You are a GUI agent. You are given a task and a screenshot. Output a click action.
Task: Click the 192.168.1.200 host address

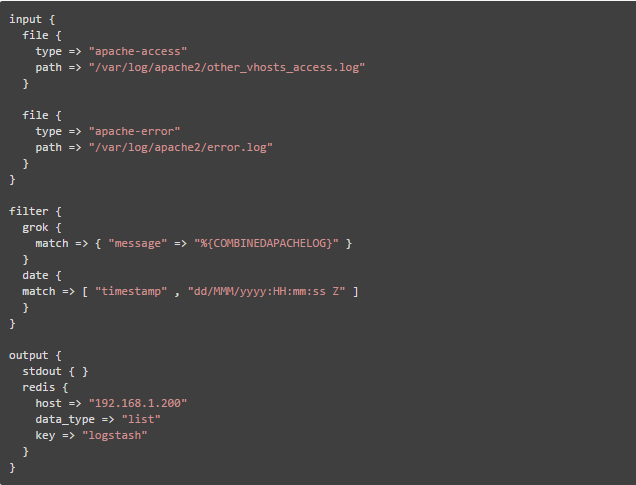(x=138, y=403)
